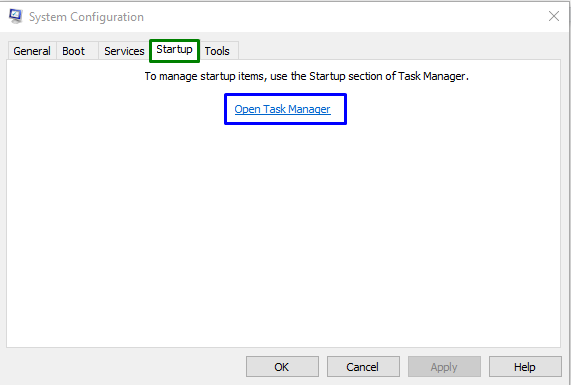Open Help for System Configuration
571x385 pixels.
click(x=525, y=366)
